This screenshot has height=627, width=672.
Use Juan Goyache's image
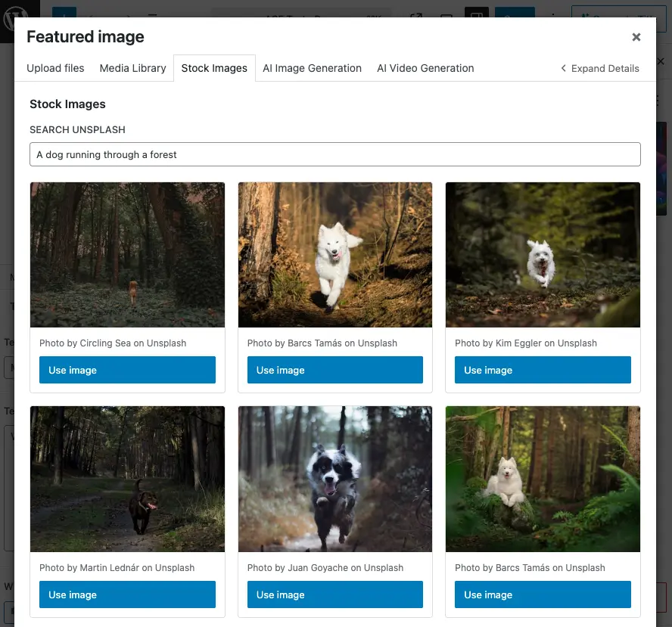(x=334, y=594)
